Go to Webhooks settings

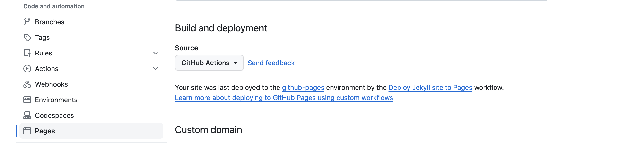pyautogui.click(x=91, y=84)
